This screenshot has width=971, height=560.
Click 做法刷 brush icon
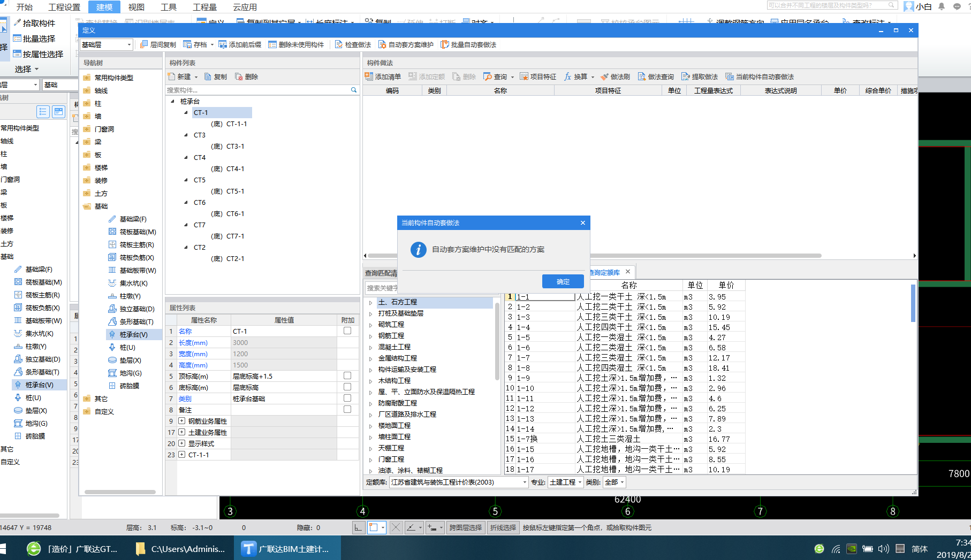pos(604,76)
